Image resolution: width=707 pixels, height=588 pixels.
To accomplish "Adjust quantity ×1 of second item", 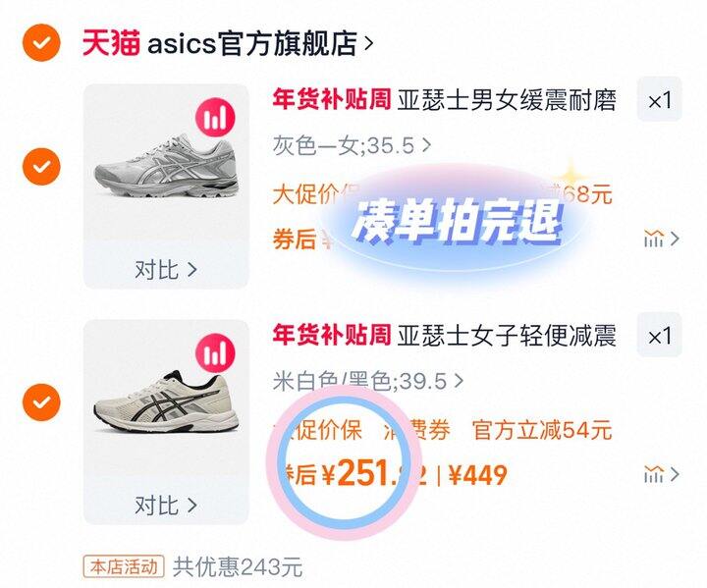I will click(659, 335).
